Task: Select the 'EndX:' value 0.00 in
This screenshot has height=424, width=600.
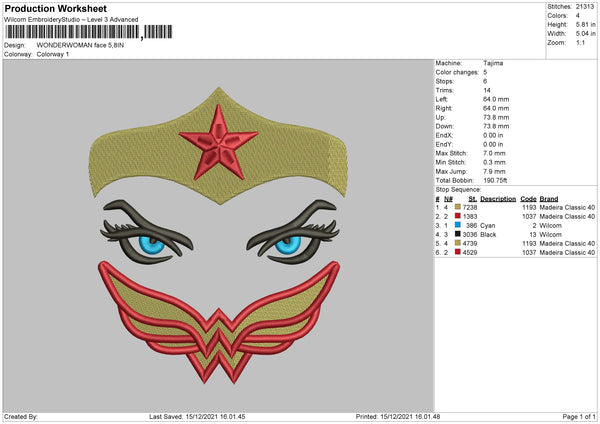Action: [x=493, y=135]
